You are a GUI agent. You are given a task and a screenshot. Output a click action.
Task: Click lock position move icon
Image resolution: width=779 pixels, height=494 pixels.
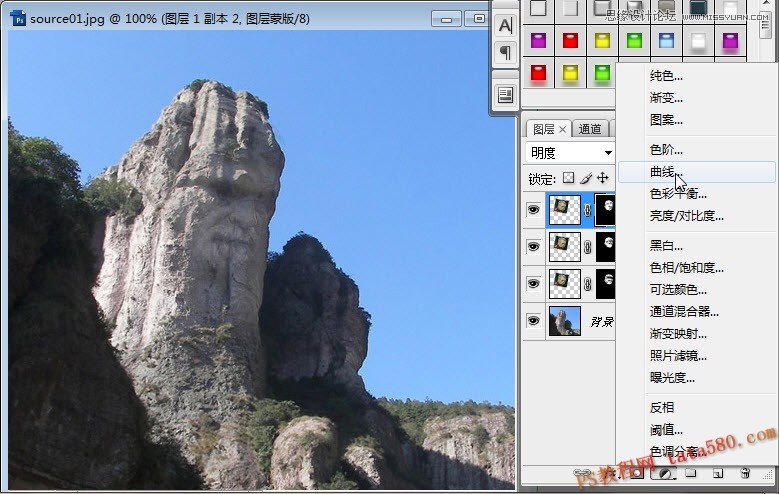tap(603, 178)
